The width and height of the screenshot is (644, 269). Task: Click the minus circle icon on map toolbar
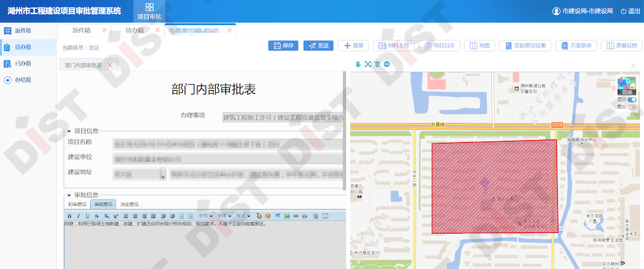coord(386,64)
